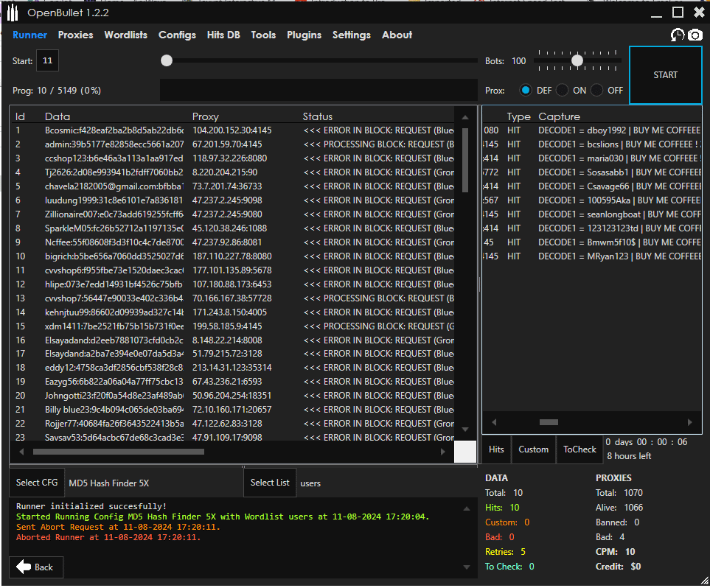Click the Bots slider handle
The image size is (710, 588).
[577, 60]
